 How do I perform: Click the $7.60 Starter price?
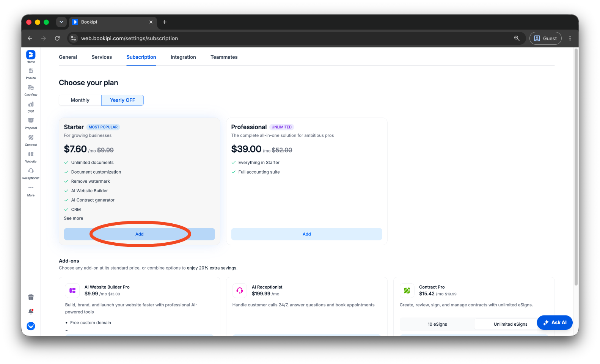75,149
